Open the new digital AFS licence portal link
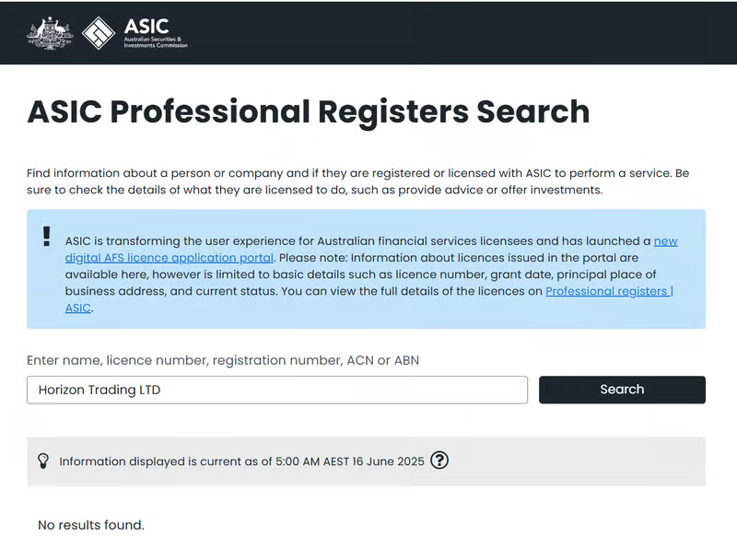Viewport: 737px width, 560px height. click(169, 257)
